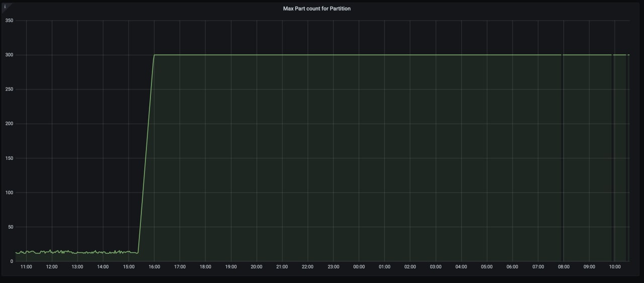Click the 00:00 time axis label
Image resolution: width=644 pixels, height=283 pixels.
tap(359, 267)
